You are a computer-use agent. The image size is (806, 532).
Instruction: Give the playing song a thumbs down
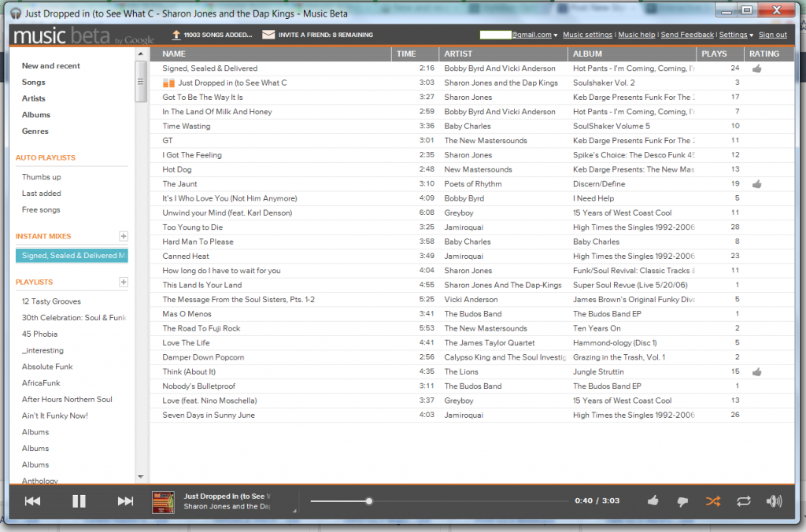point(682,501)
